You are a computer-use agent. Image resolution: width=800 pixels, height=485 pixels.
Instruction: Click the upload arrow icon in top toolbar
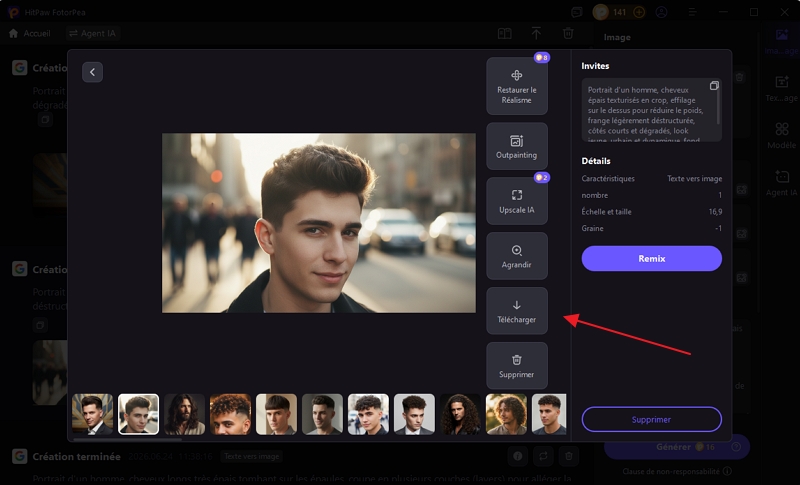[x=536, y=33]
